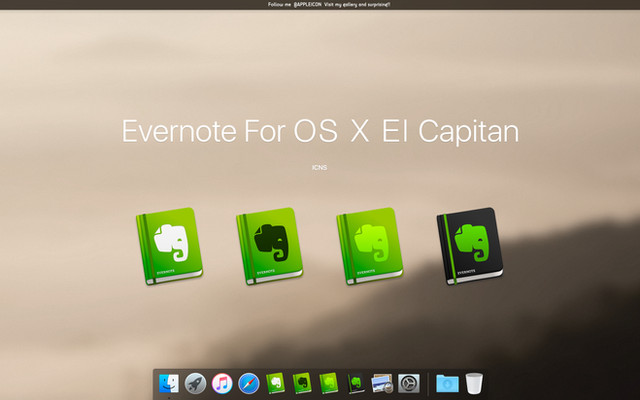Viewport: 640px width, 400px height.
Task: Click the large white-elephant Evernote book icon
Action: 169,246
